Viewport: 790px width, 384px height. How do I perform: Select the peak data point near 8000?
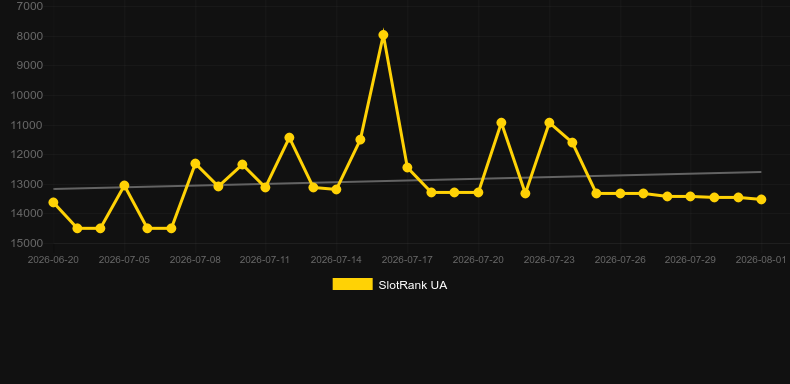pos(383,35)
